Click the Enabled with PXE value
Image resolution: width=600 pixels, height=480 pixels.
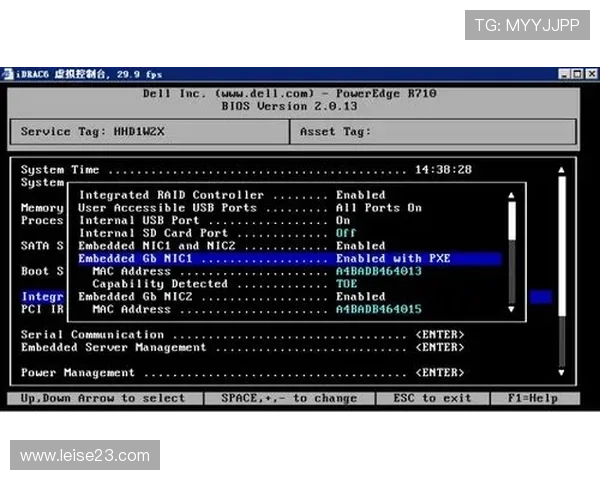click(x=393, y=258)
